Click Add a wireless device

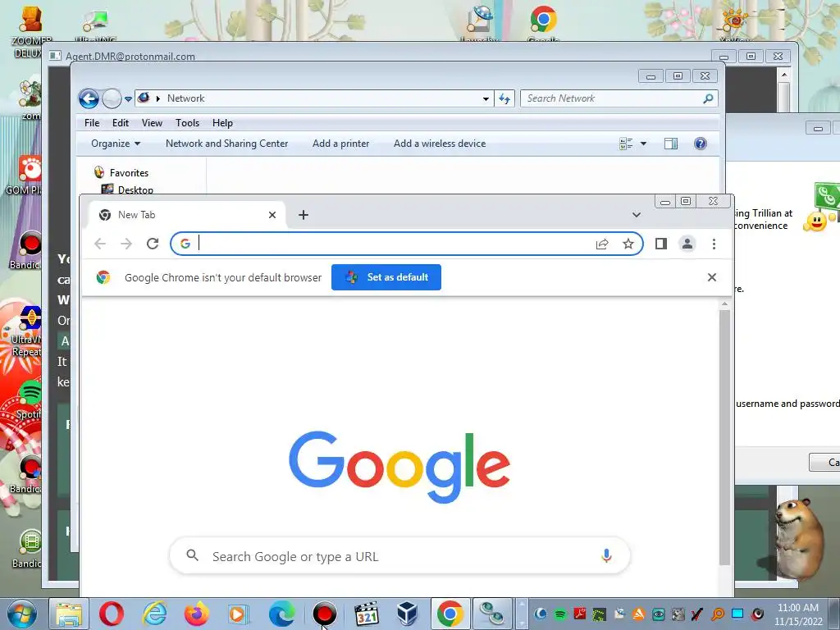pos(440,144)
